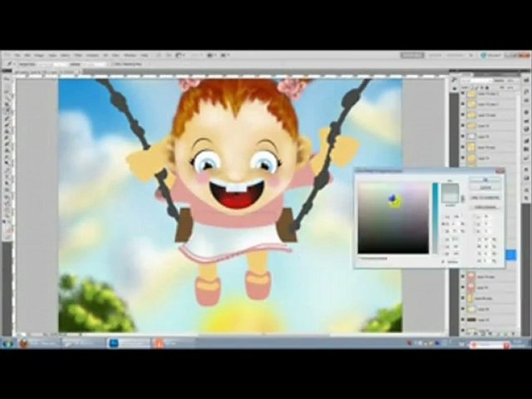Click the Eyedropper tool icon in options bar

(x=9, y=64)
